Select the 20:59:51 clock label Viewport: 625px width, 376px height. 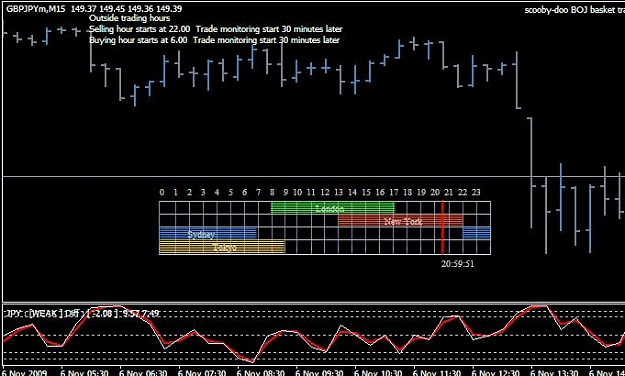(458, 264)
